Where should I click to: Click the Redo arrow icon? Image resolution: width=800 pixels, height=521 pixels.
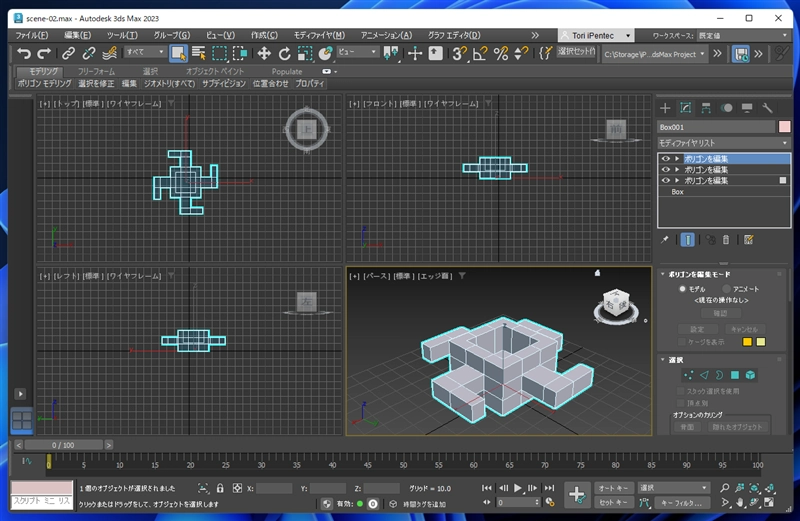(44, 53)
